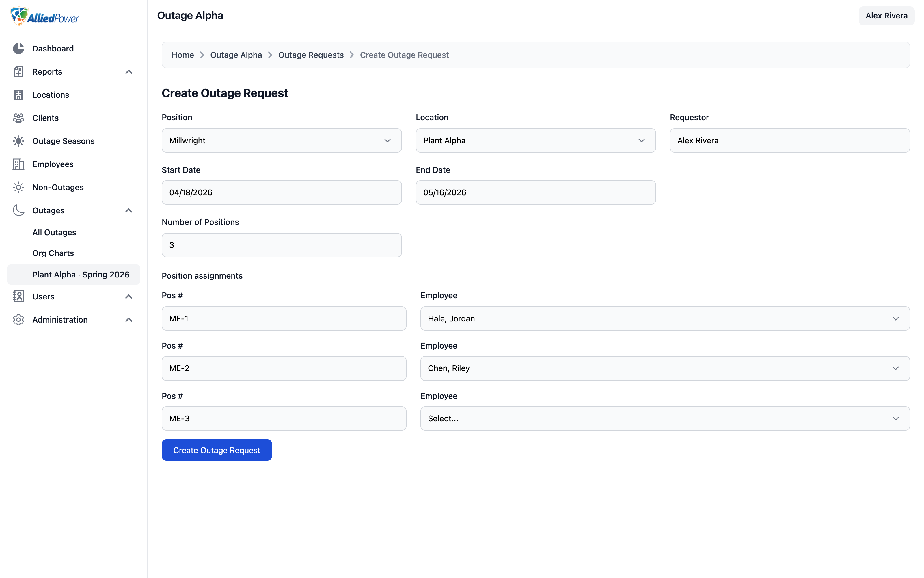Click the Outage Requests breadcrumb link
Viewport: 924px width, 578px height.
click(x=311, y=55)
